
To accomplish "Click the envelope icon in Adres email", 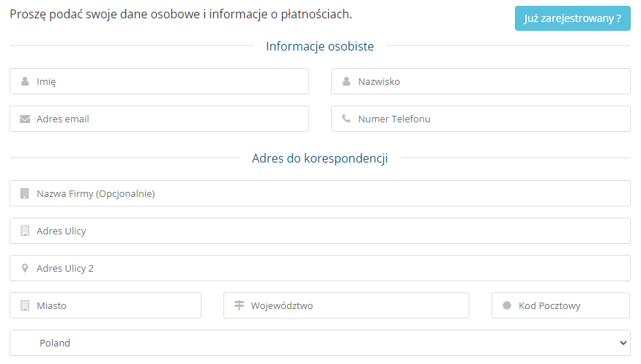I will point(25,119).
